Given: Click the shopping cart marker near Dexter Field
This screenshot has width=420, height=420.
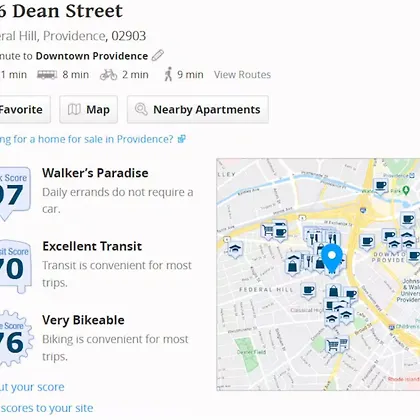Looking at the screenshot, I should point(332,346).
